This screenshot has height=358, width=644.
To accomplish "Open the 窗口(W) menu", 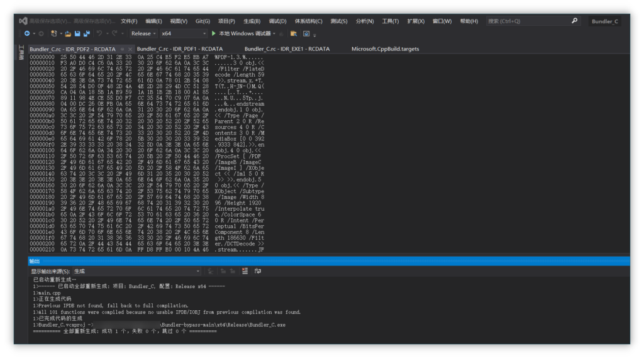I will point(442,21).
